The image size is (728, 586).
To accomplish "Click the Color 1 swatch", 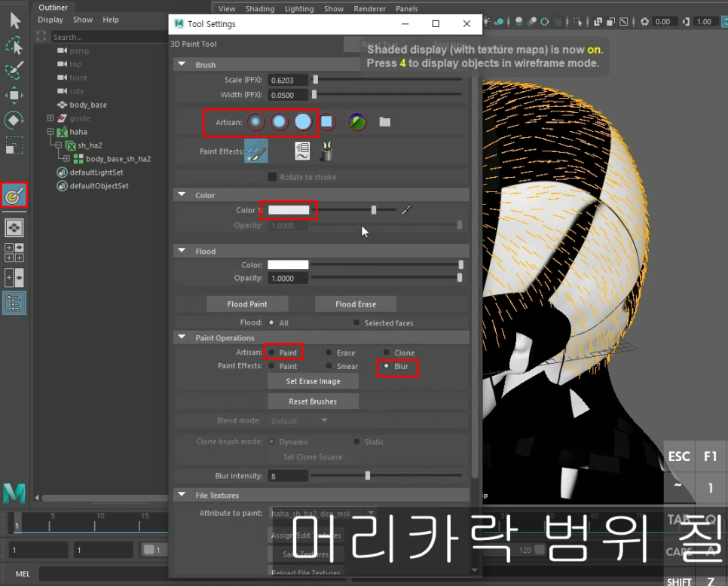I will 289,209.
